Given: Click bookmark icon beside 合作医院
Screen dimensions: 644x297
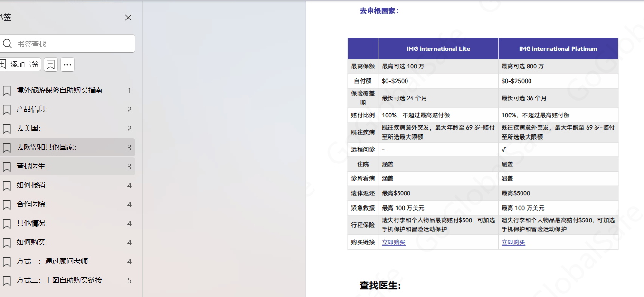Looking at the screenshot, I should point(7,204).
